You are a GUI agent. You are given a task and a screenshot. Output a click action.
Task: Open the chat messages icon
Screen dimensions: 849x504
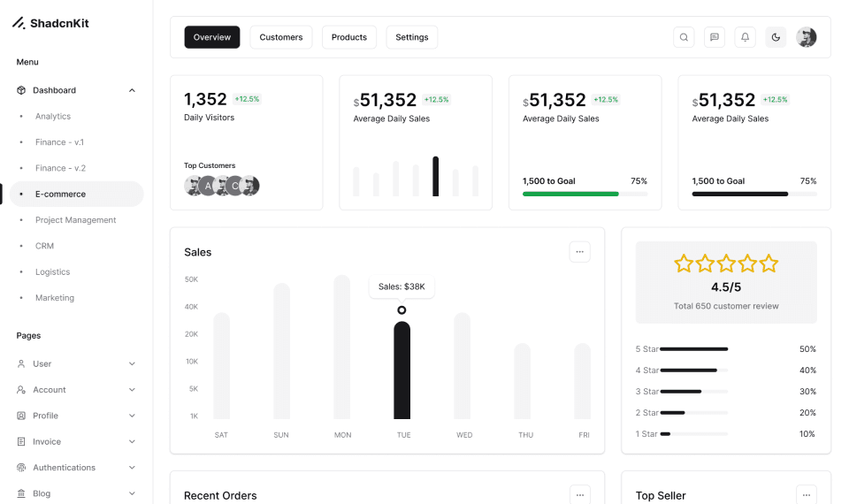(715, 37)
